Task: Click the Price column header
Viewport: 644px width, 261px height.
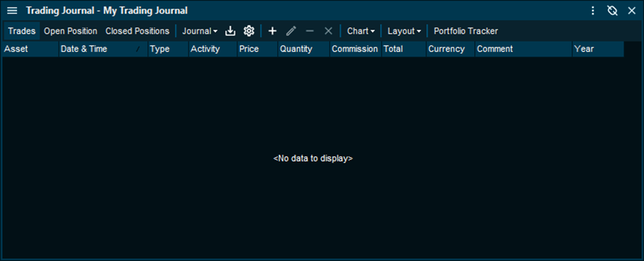Action: tap(258, 49)
